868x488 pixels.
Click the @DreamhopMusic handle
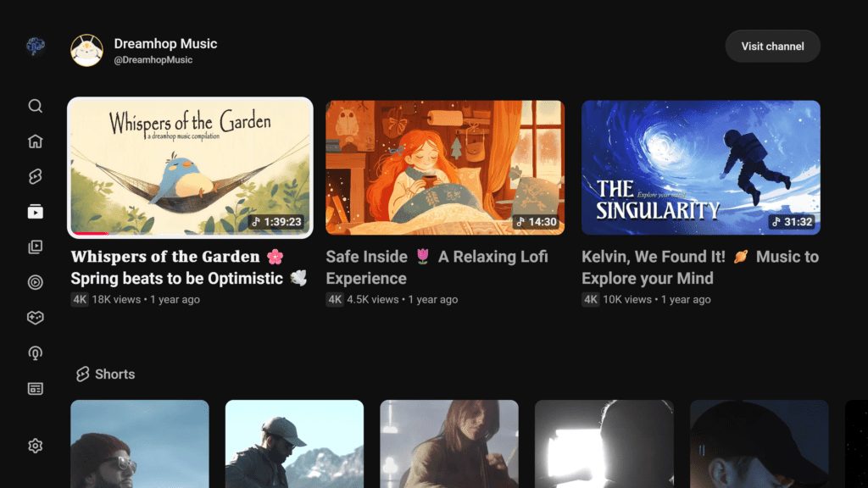pyautogui.click(x=153, y=60)
